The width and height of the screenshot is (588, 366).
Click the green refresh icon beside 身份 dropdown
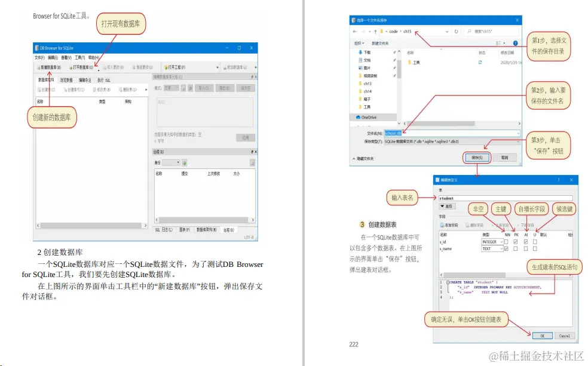coord(185,162)
